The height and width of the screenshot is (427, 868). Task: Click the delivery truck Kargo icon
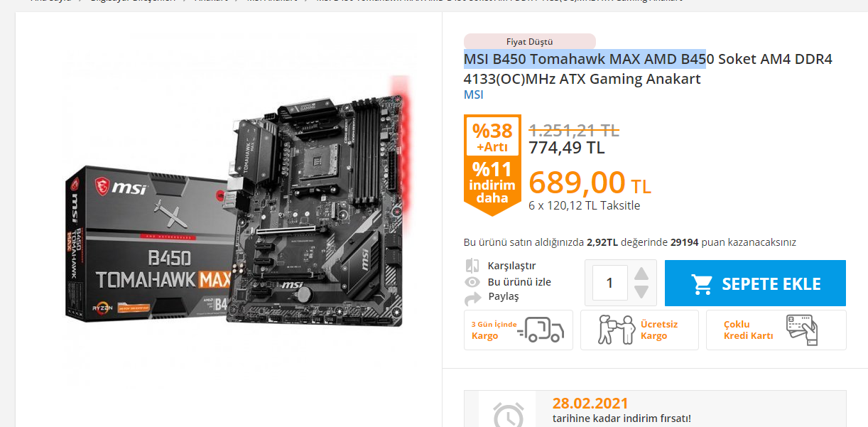tap(541, 330)
